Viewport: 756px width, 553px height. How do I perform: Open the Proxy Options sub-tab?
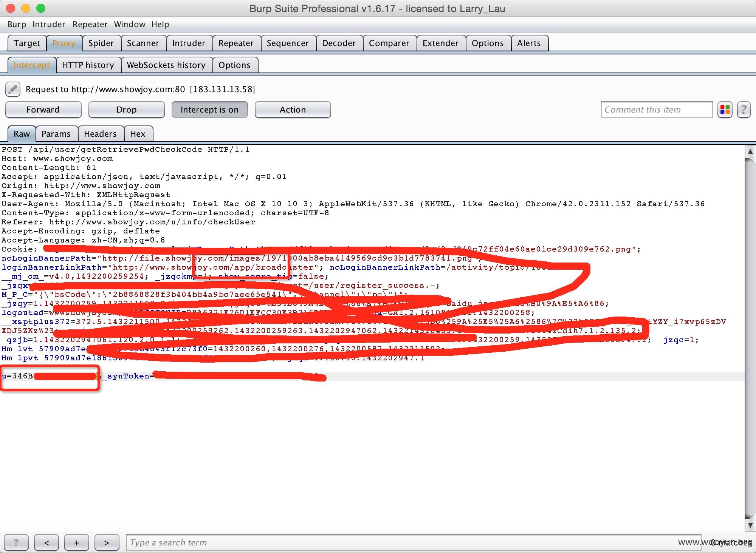[x=234, y=65]
